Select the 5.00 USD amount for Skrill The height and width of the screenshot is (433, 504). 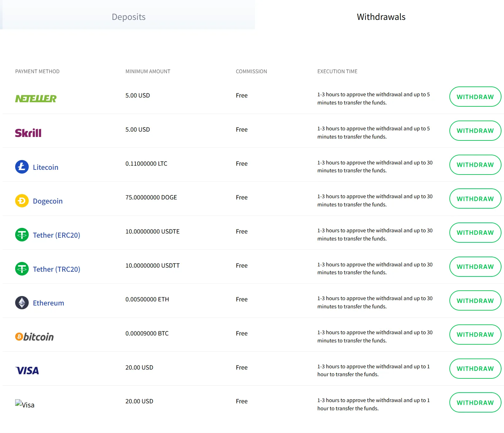coord(138,129)
